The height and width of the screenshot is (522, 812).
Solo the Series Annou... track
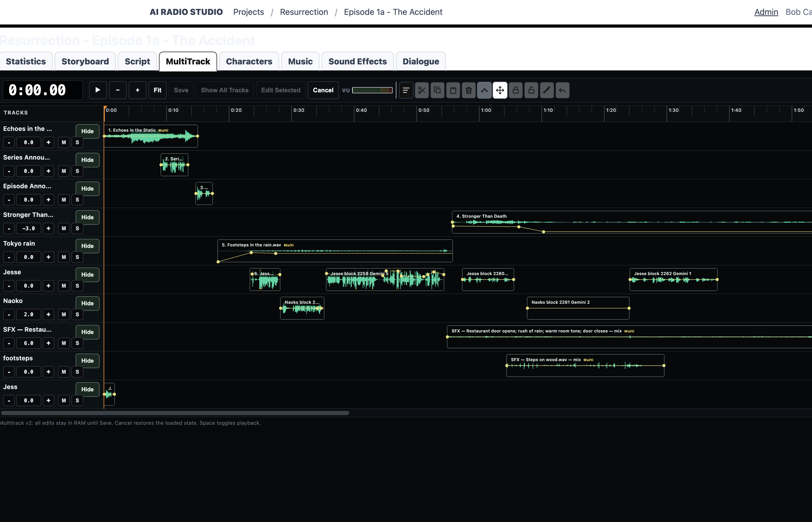(x=77, y=171)
